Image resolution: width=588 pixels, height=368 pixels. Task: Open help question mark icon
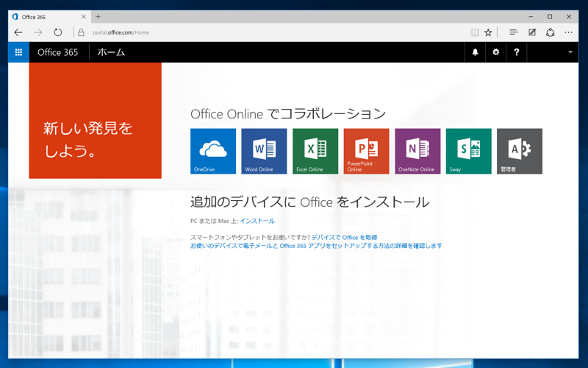coord(517,52)
